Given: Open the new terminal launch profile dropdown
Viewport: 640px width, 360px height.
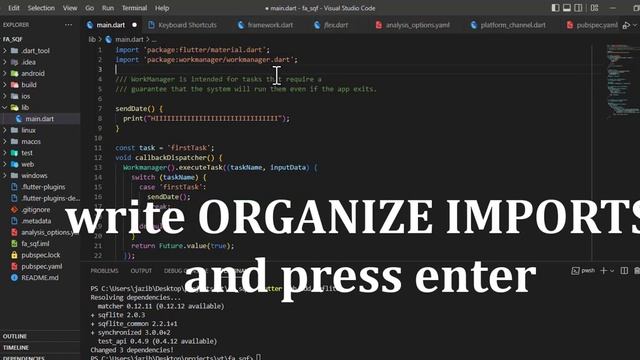Looking at the screenshot, I should click(612, 271).
